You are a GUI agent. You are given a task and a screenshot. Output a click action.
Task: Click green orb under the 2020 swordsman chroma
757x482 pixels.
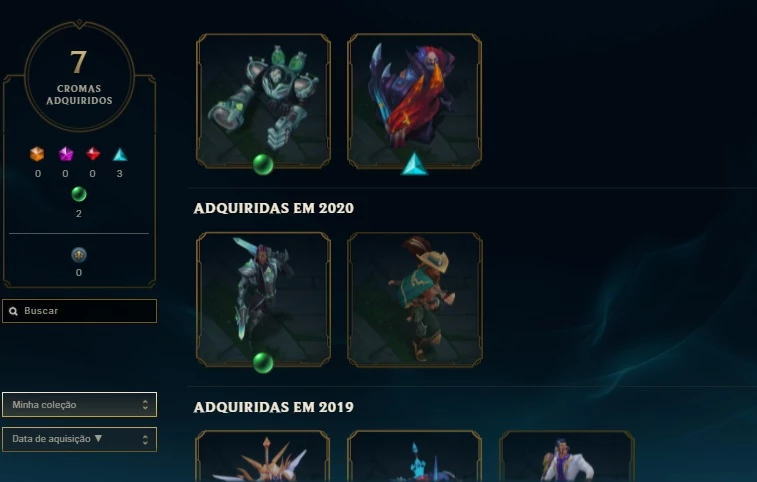pos(263,363)
